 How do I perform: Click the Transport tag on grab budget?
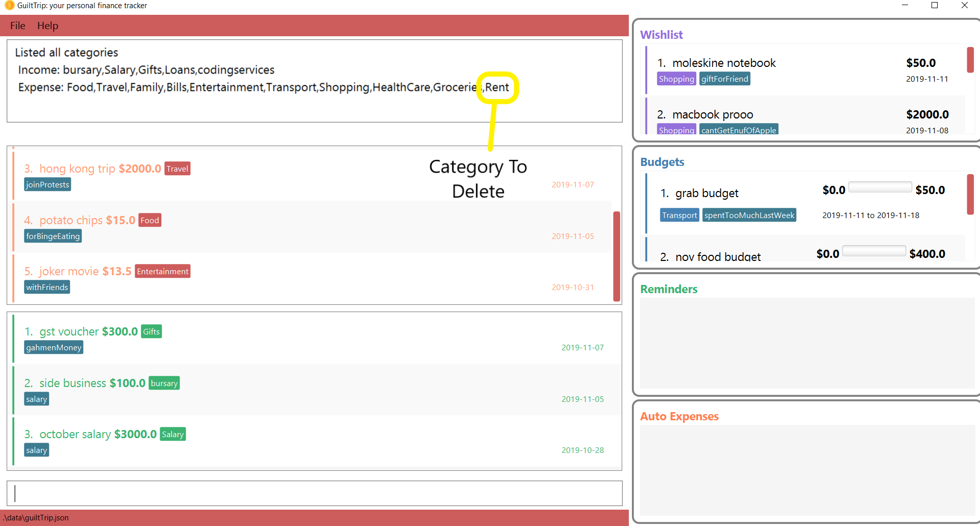[679, 215]
